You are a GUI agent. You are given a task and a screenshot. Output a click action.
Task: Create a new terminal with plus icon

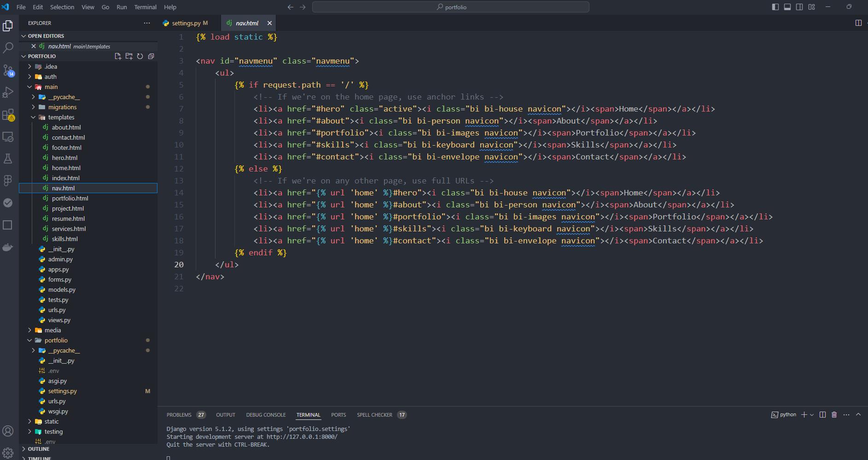[804, 415]
